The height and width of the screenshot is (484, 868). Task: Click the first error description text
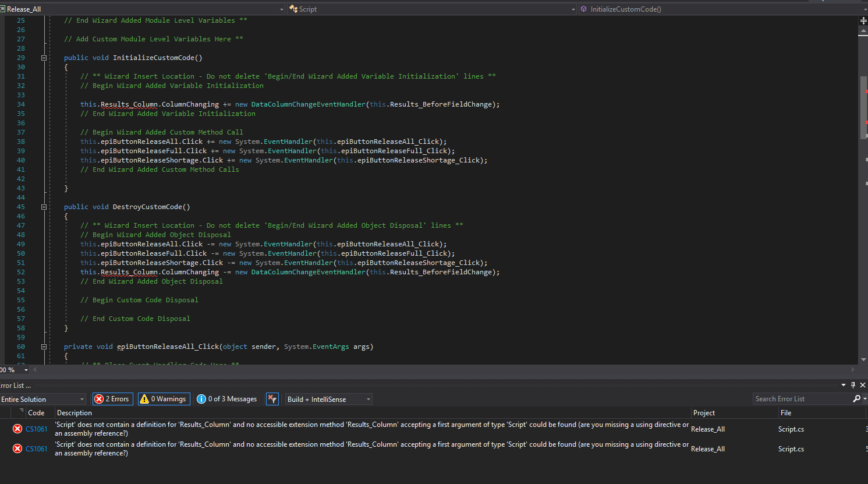tap(371, 429)
